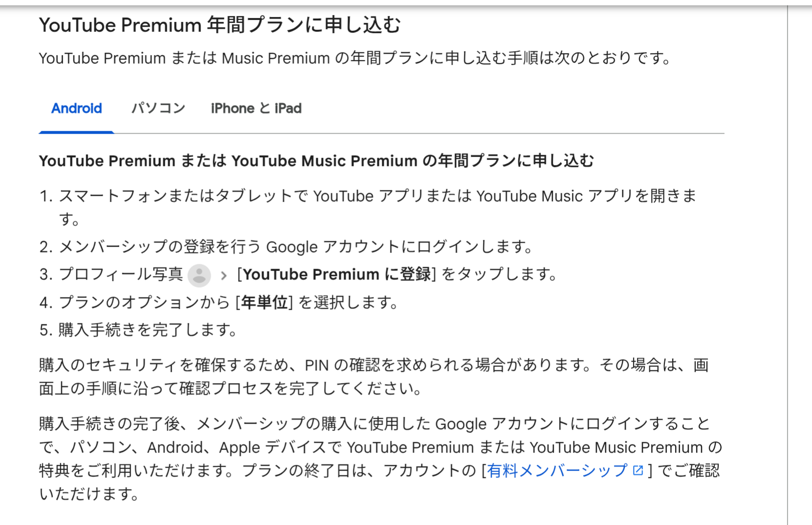The height and width of the screenshot is (525, 812).
Task: Open the iPhone と iPad tab
Action: [x=256, y=108]
